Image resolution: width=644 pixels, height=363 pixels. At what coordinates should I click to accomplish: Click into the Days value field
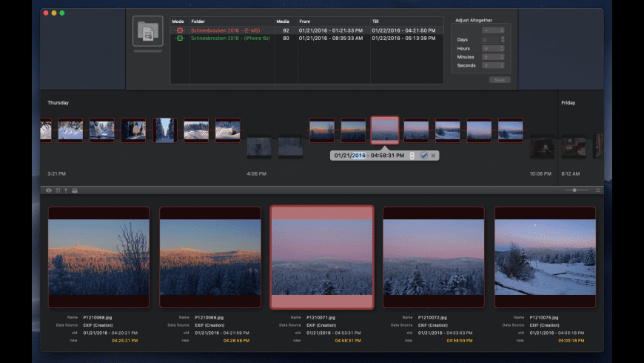[491, 39]
